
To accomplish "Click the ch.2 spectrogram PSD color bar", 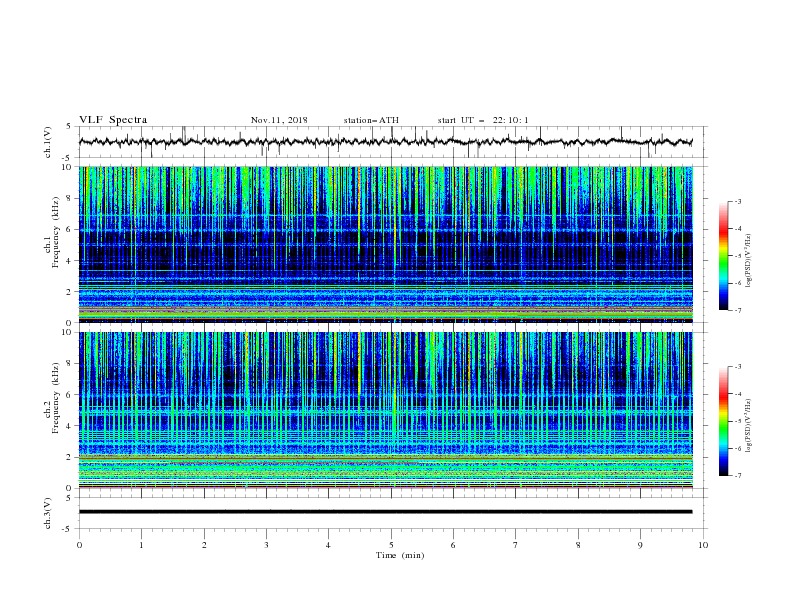I will pos(723,421).
